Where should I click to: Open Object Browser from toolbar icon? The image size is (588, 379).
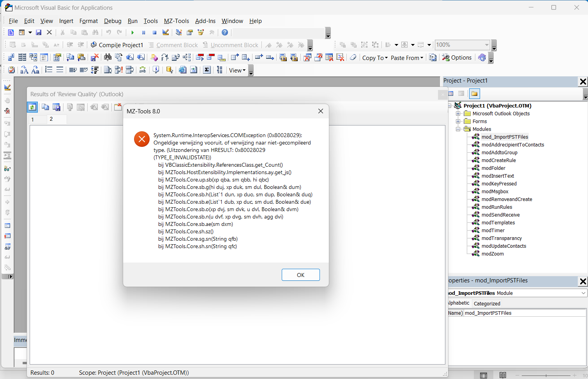[201, 32]
